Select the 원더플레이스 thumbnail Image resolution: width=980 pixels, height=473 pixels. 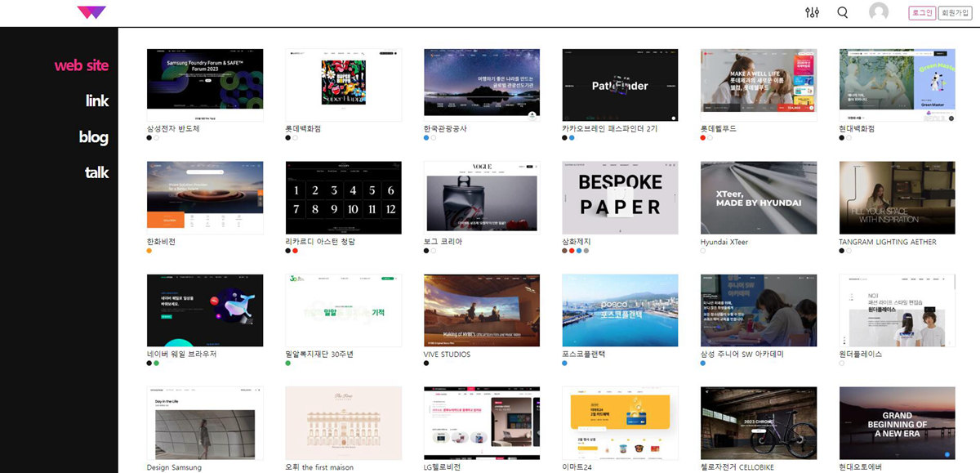click(898, 310)
